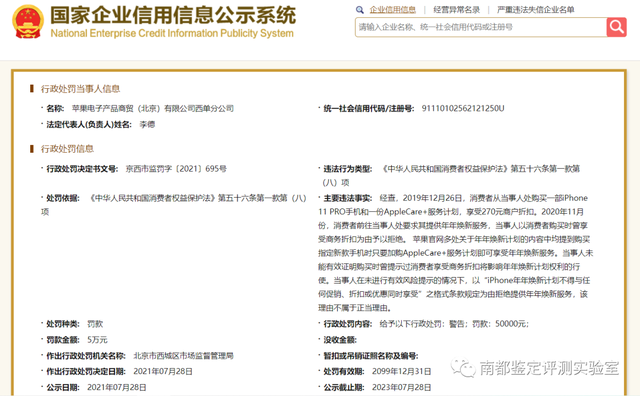Click the 行政处罚内容 value with 50000元

click(x=454, y=324)
